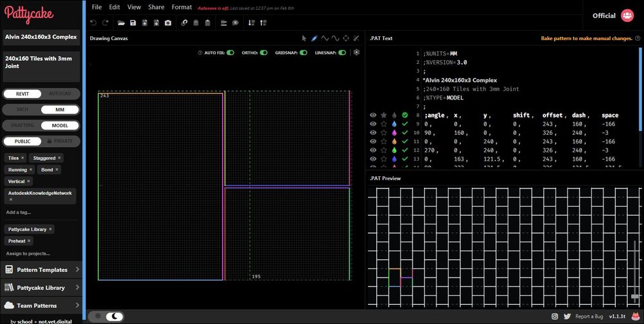Viewport: 644px width, 324px height.
Task: Select the scissors trim tool
Action: (356, 38)
